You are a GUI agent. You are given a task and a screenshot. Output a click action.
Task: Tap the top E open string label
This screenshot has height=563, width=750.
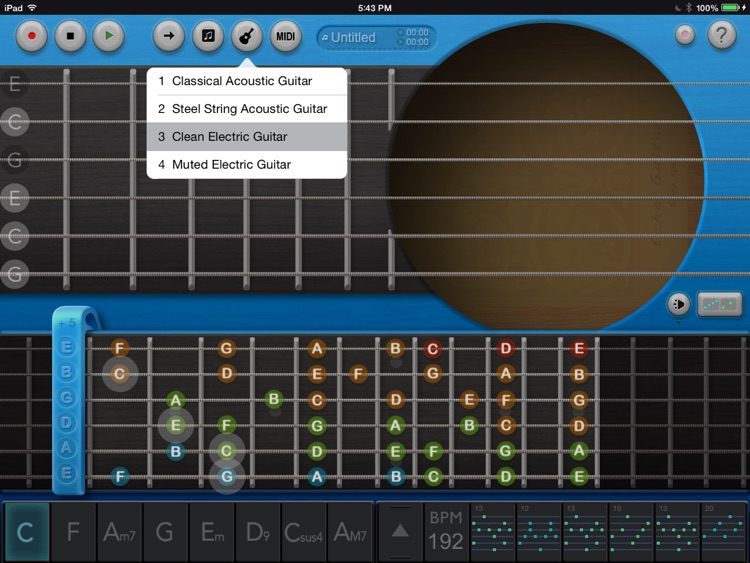coord(14,84)
